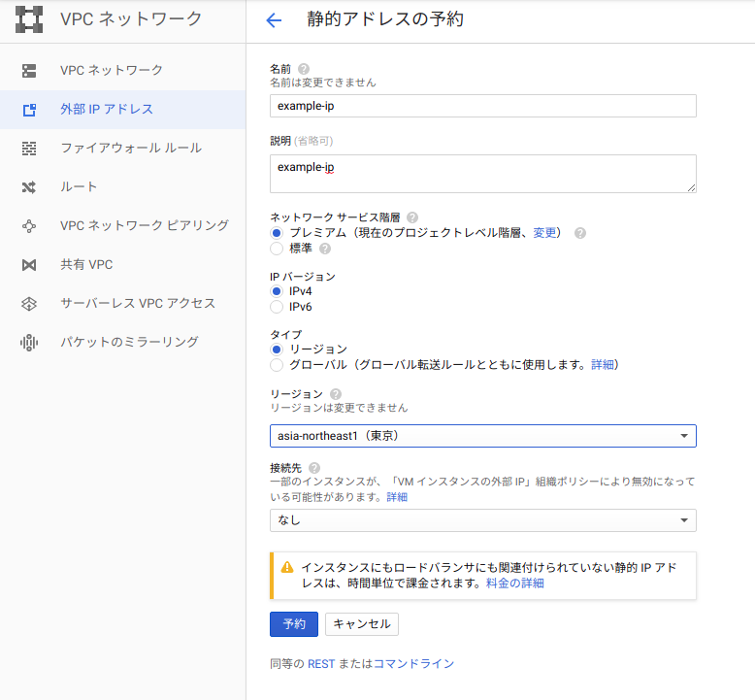Click the サーバーレス VPC アクセス icon
This screenshot has height=700, width=755.
pyautogui.click(x=29, y=304)
